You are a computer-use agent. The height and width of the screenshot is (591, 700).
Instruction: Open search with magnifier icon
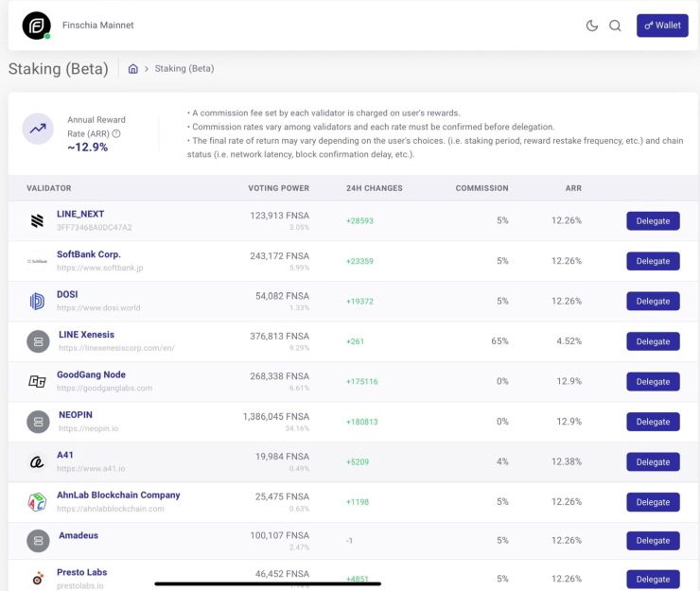click(x=616, y=26)
